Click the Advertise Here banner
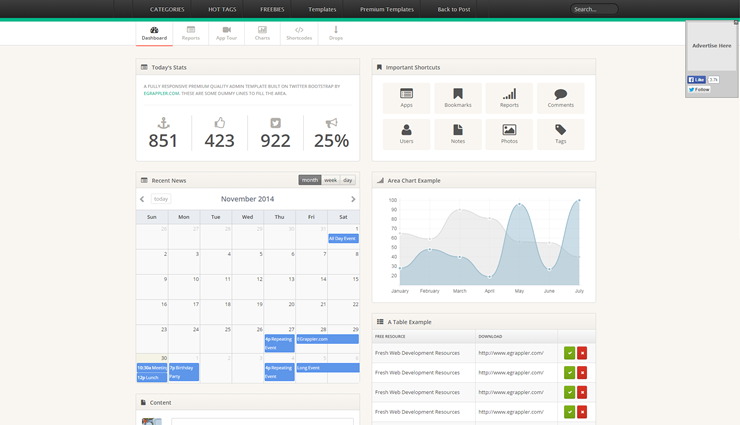Screen dimensions: 740x425 [711, 46]
